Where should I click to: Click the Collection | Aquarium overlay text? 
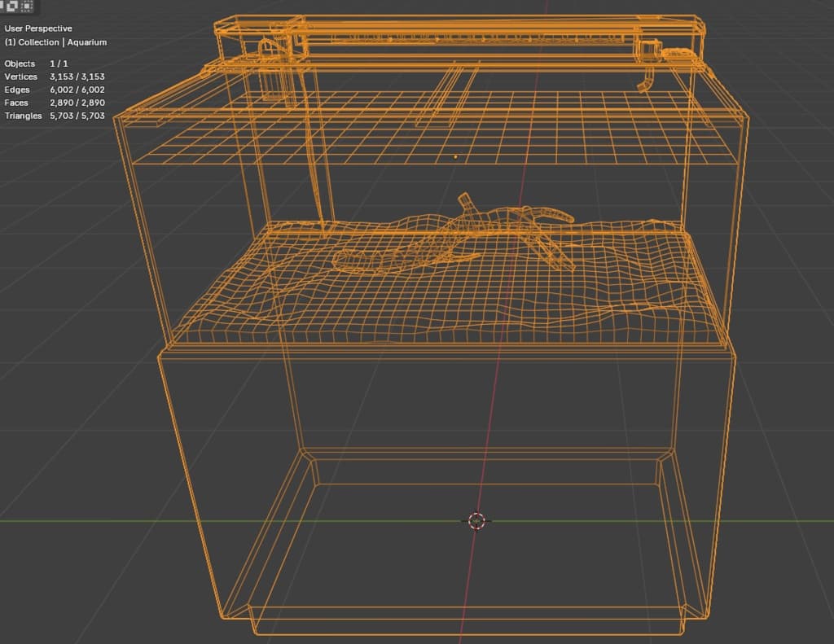click(56, 42)
